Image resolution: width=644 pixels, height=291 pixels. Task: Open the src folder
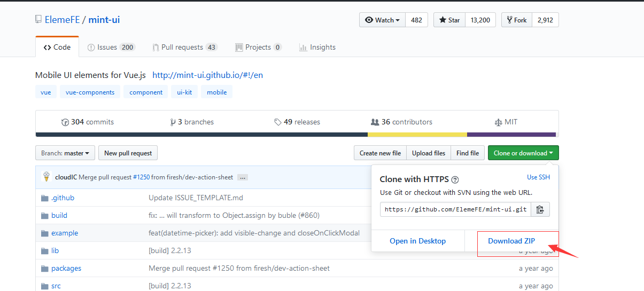56,286
